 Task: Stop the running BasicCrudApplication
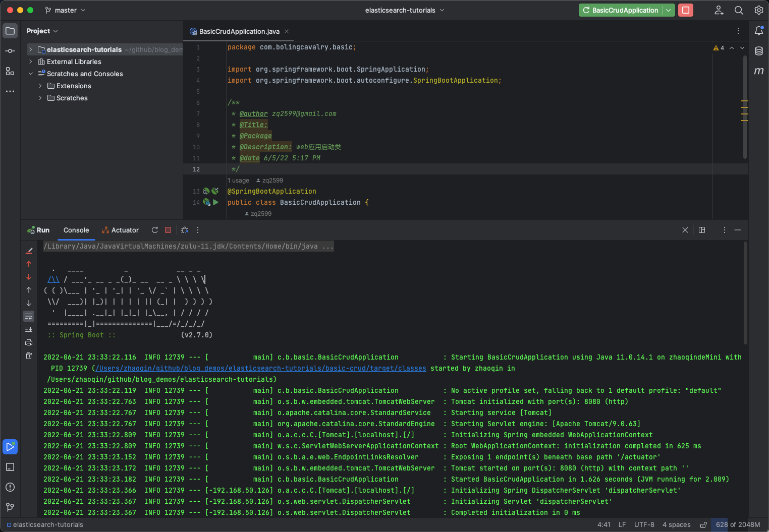pos(686,10)
